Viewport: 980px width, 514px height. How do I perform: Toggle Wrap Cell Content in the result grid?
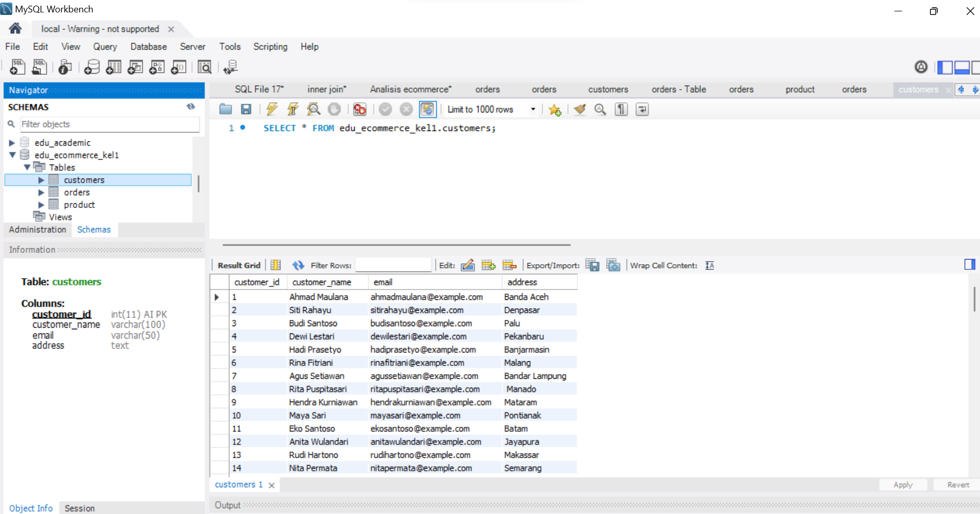point(709,265)
